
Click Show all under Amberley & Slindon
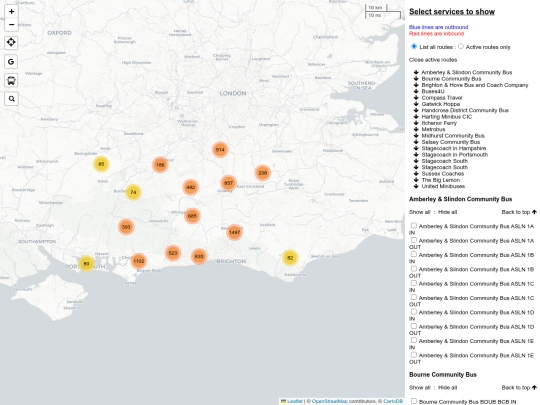tap(419, 212)
